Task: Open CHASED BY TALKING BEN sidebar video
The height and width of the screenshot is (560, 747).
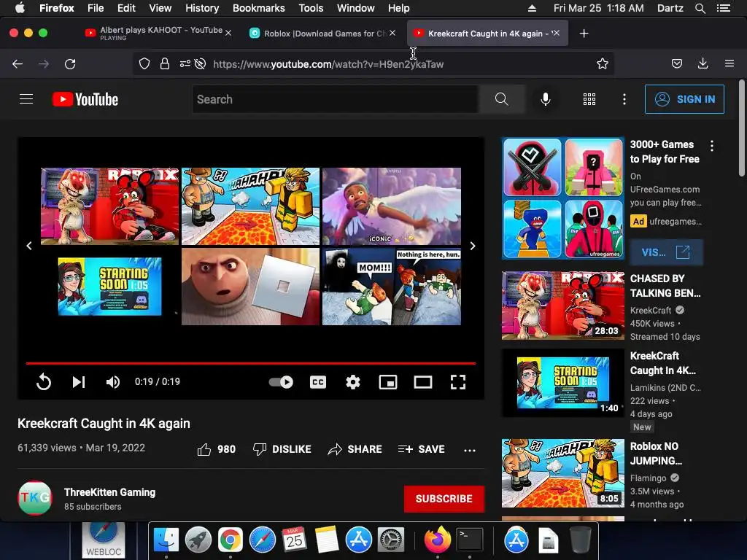Action: pyautogui.click(x=563, y=306)
